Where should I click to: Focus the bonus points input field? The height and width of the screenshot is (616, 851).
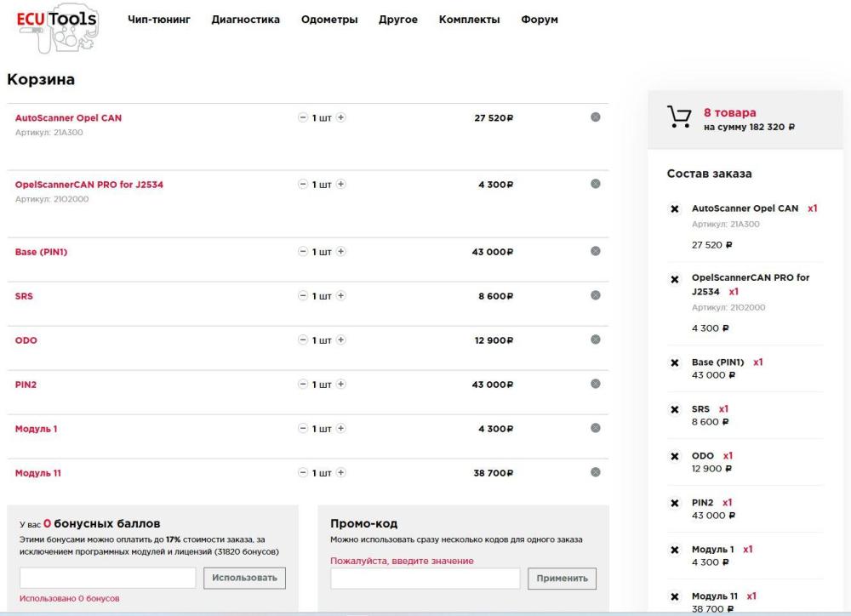pos(107,578)
